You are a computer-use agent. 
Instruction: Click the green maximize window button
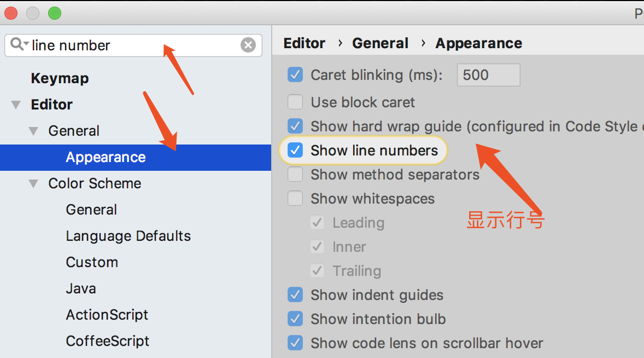[x=54, y=13]
